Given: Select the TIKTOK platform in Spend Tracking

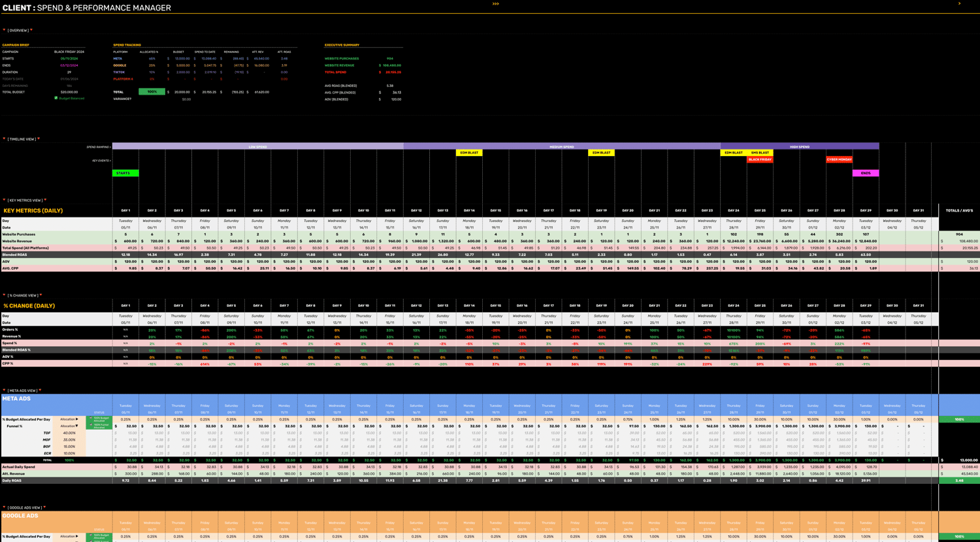Looking at the screenshot, I should [119, 72].
